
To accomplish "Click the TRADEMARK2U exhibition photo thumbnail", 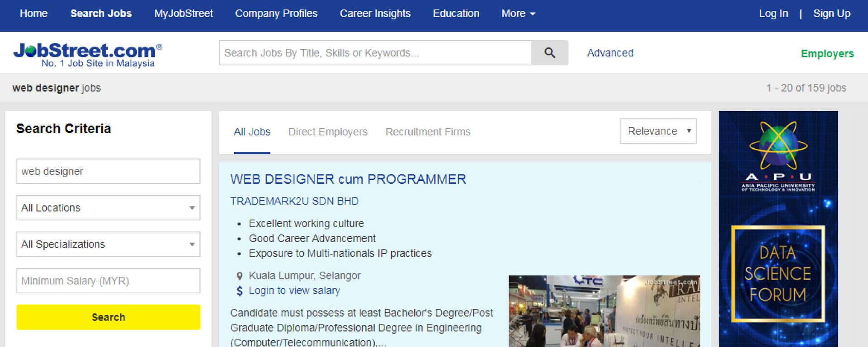I will click(x=604, y=311).
